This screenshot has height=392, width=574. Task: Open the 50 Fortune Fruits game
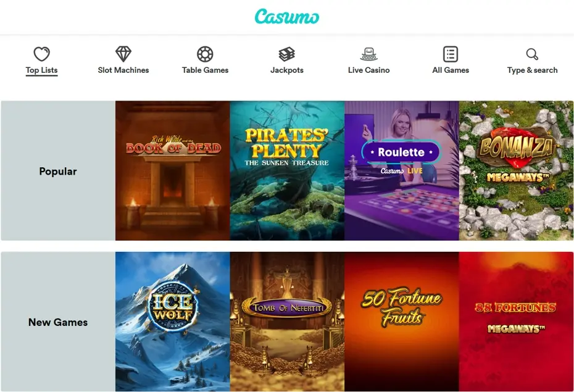[x=402, y=322]
